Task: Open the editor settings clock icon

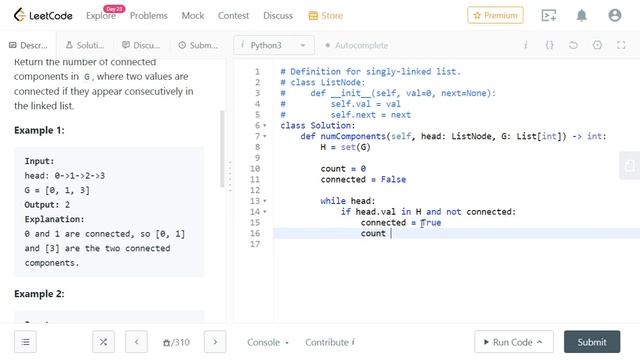Action: click(x=597, y=45)
